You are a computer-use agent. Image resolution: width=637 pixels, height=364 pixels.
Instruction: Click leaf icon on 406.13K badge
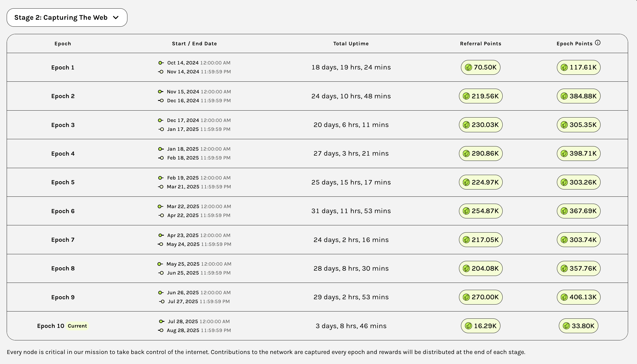pos(564,297)
